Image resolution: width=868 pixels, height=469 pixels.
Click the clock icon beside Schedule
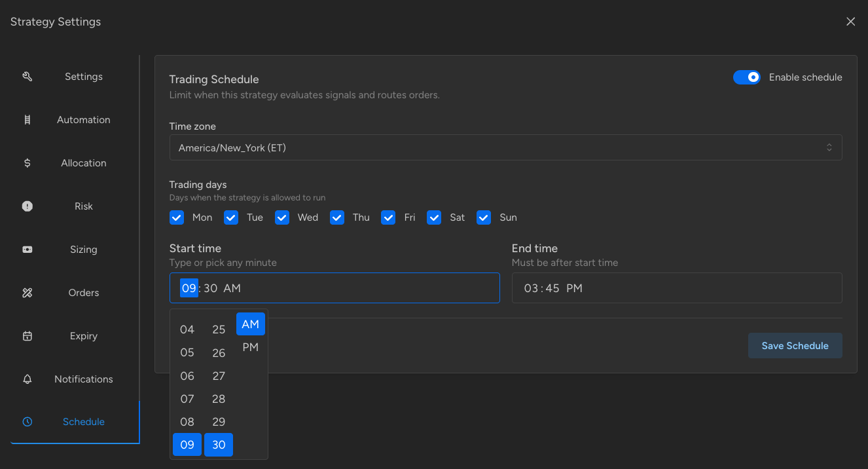[x=27, y=422]
